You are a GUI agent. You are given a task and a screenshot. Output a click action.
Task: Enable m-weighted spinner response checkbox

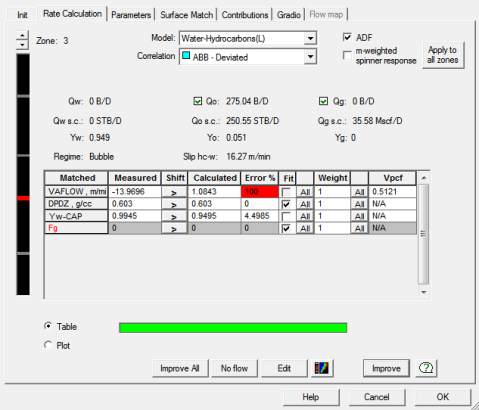(x=347, y=54)
